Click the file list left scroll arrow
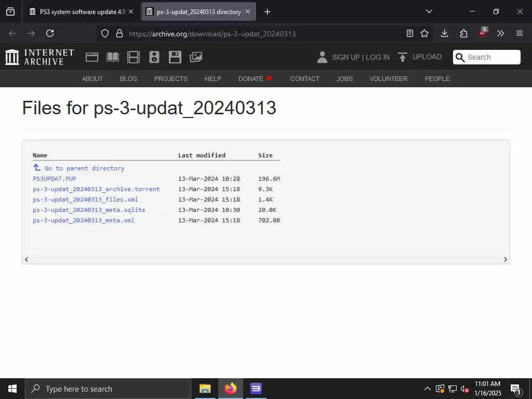 26,259
